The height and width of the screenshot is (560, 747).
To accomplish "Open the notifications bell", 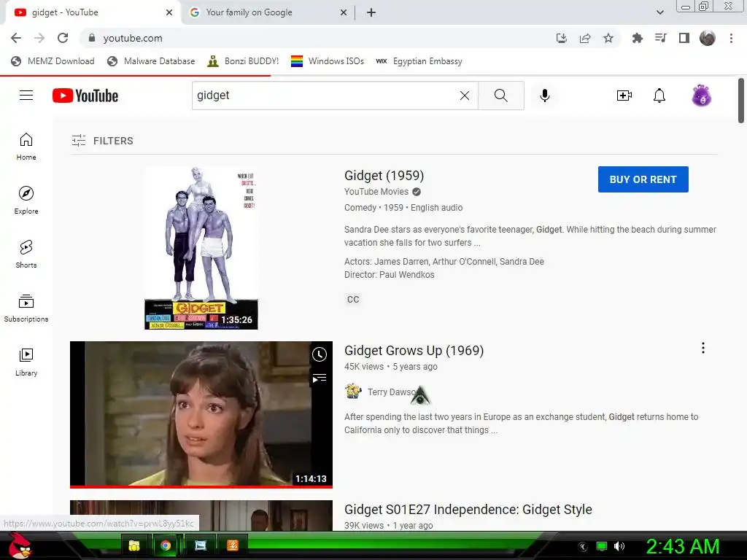I will 659,96.
